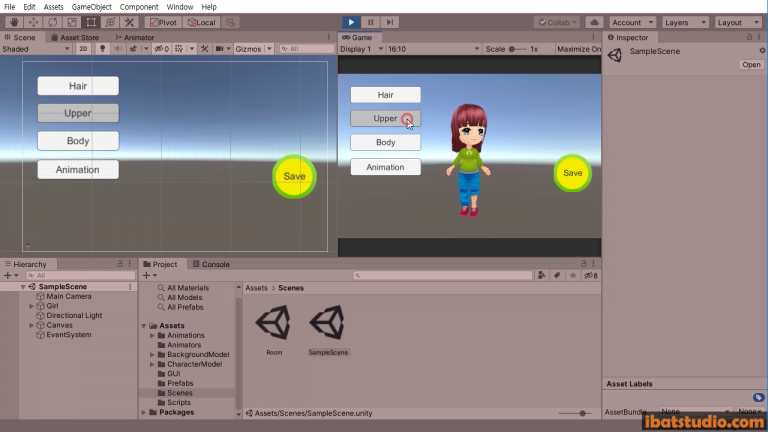Select the Move tool
This screenshot has width=768, height=432.
coord(33,22)
